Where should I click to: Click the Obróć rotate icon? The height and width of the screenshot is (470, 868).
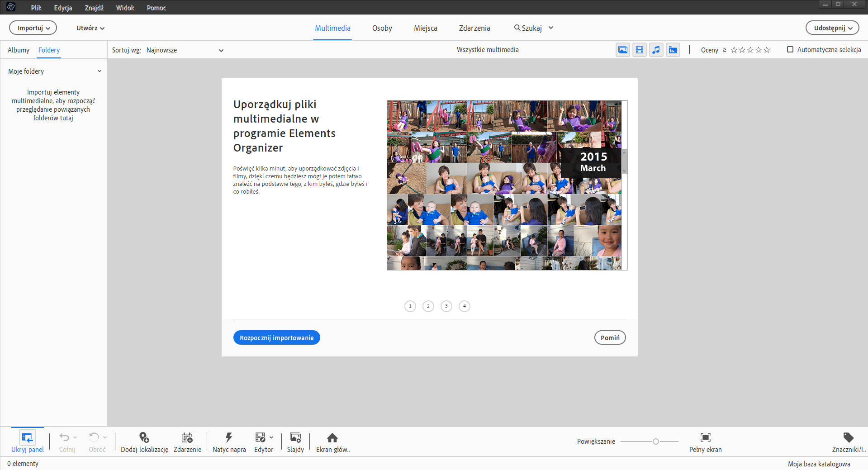point(94,437)
